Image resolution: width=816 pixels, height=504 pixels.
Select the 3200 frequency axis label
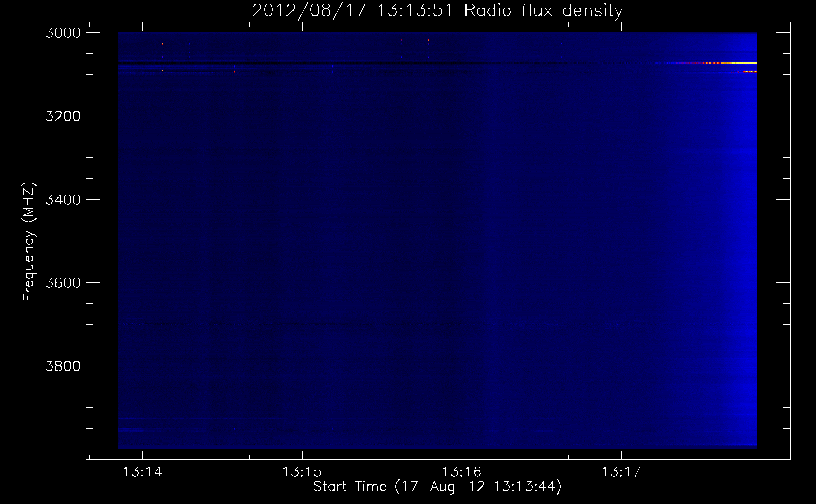63,116
